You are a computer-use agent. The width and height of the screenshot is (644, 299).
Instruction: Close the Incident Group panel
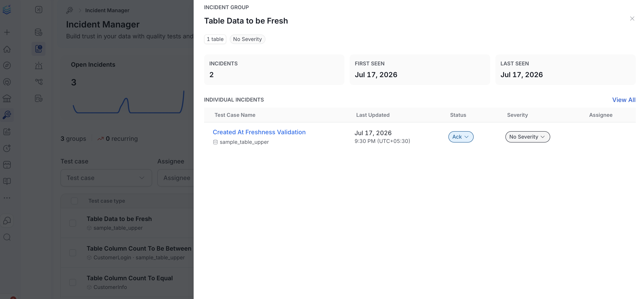tap(632, 19)
